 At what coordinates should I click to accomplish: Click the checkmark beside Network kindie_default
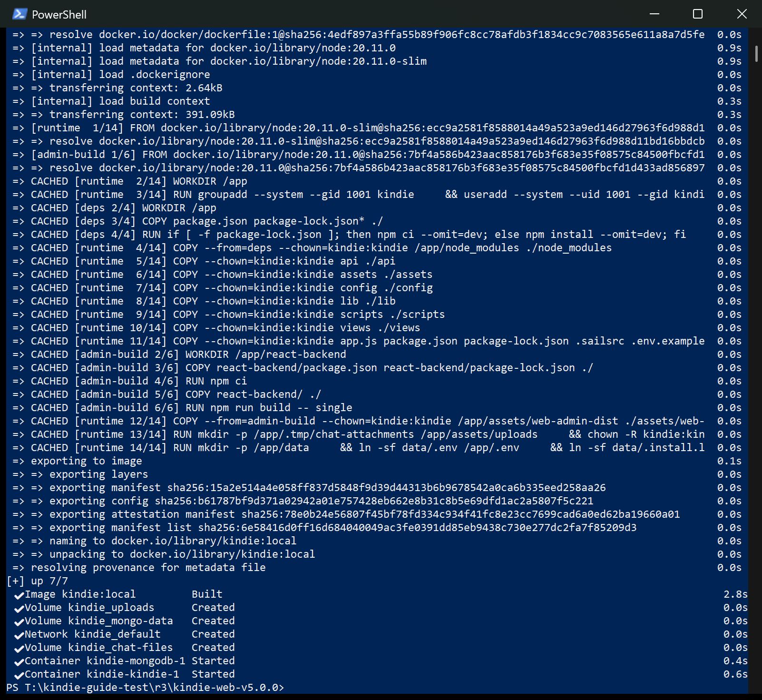click(x=19, y=635)
